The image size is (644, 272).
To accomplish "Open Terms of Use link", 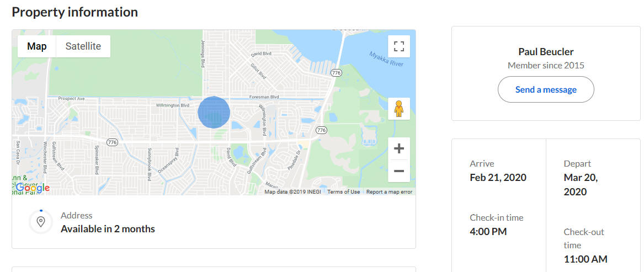I will [x=343, y=192].
